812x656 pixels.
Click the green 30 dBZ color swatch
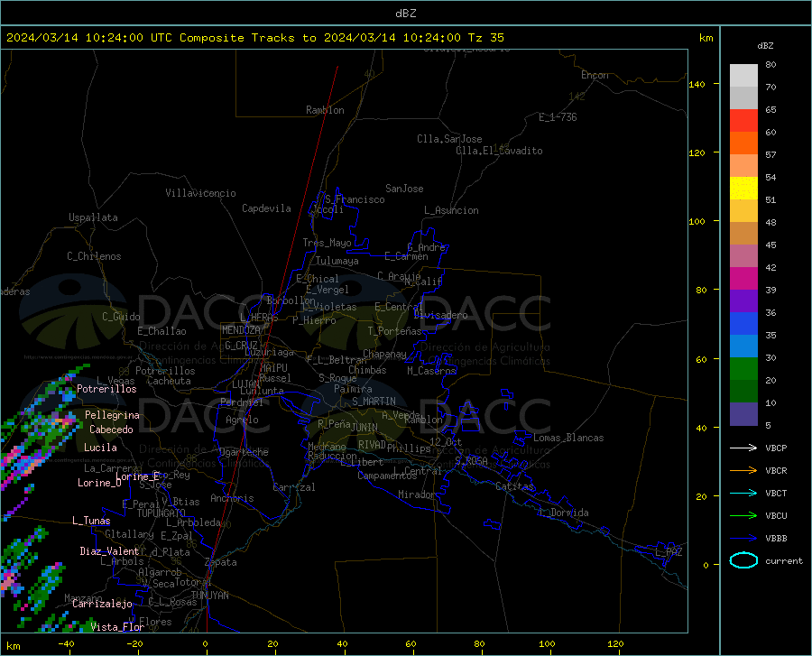coord(743,369)
